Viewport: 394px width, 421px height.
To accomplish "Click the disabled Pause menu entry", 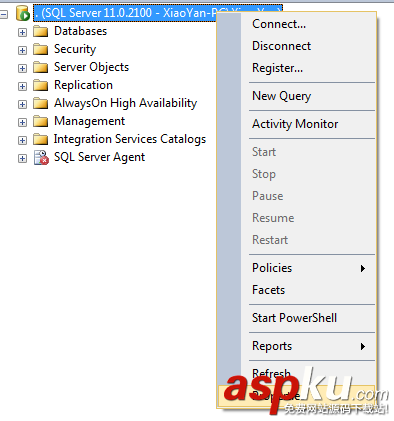I will click(x=297, y=196).
